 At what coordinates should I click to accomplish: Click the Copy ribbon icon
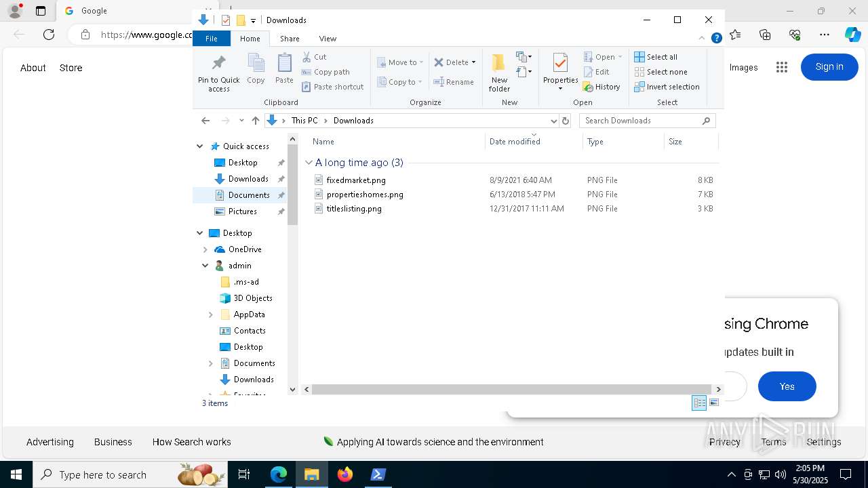pyautogui.click(x=256, y=68)
